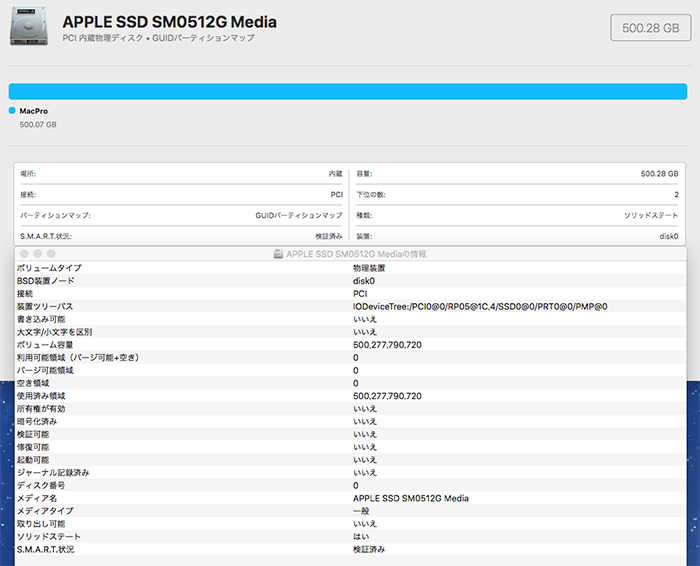This screenshot has width=700, height=566.
Task: Click the 500.28 GB capacity box
Action: tap(650, 28)
